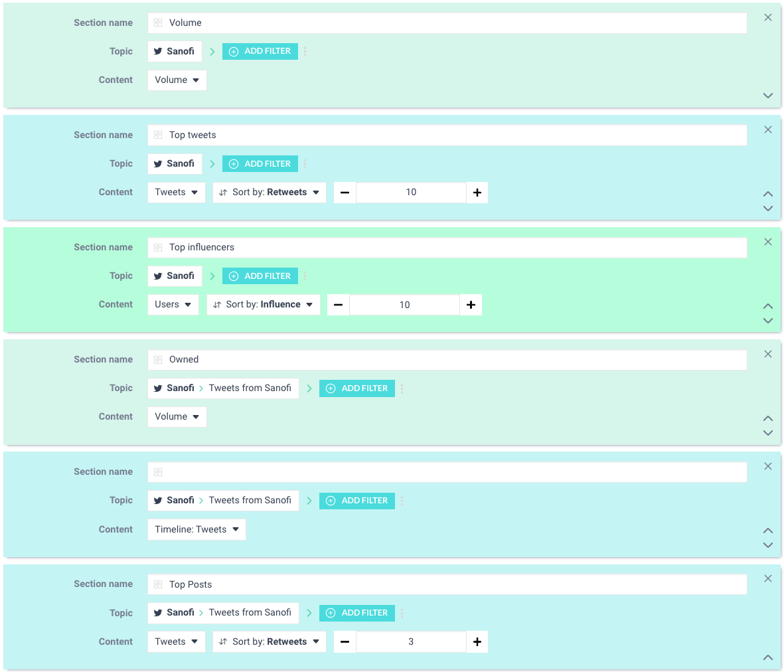Expand the Timeline: Tweets dropdown
784x672 pixels.
point(196,529)
